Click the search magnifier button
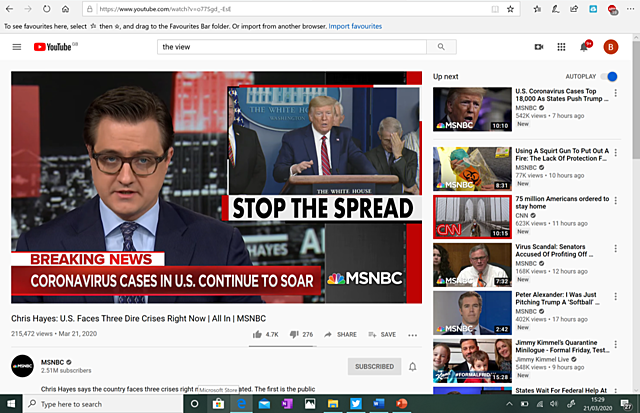This screenshot has height=413, width=640. click(x=441, y=47)
